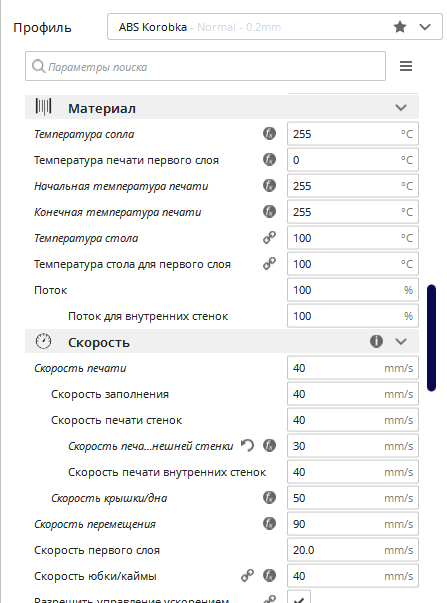Click fx icon for Температура печати первого слоя
This screenshot has width=447, height=603.
click(x=269, y=160)
